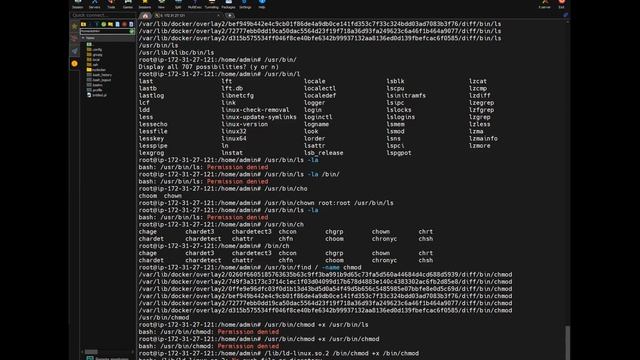Open the Tunneling toolbar button
This screenshot has height=360, width=640.
pos(211,4)
